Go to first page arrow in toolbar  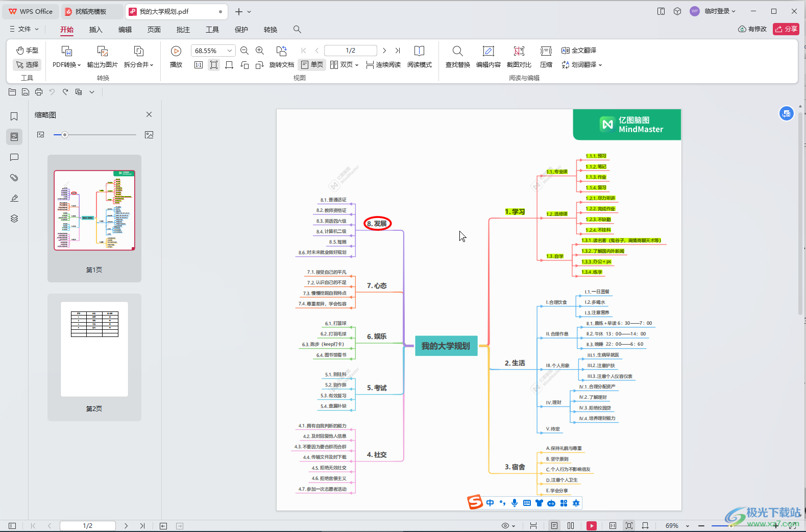tap(304, 51)
